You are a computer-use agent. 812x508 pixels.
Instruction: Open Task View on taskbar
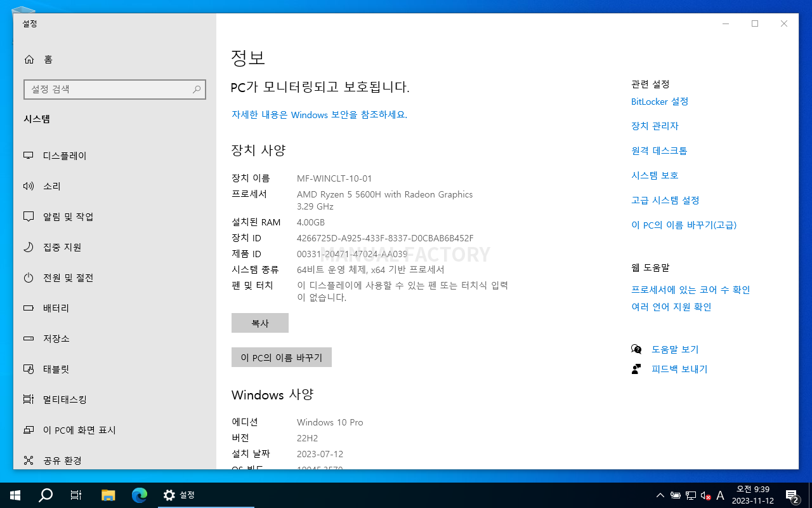[76, 495]
